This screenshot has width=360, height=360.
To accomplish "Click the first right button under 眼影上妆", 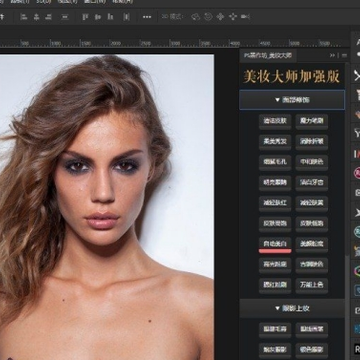I will (312, 329).
